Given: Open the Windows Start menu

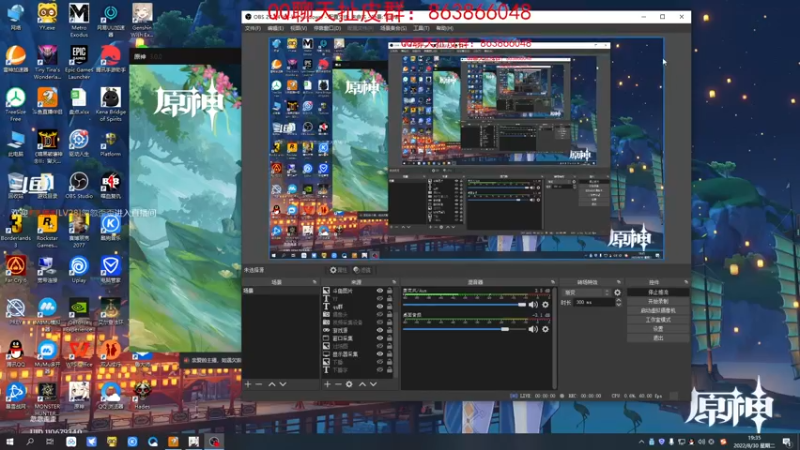Looking at the screenshot, I should (x=10, y=441).
